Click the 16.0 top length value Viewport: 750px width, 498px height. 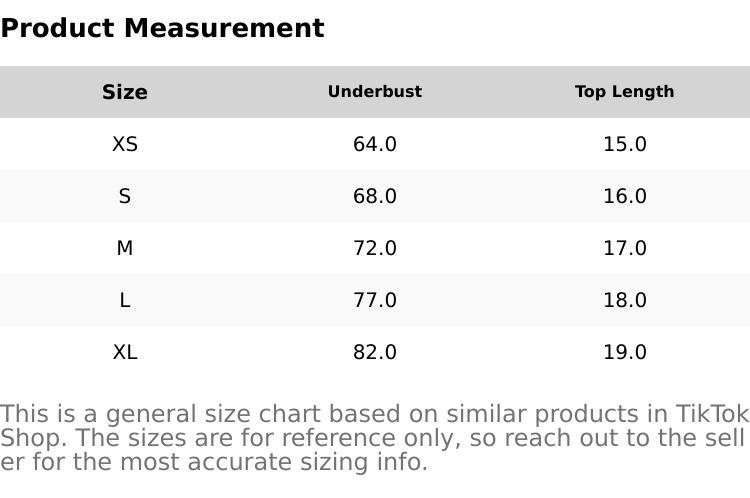[x=624, y=196]
